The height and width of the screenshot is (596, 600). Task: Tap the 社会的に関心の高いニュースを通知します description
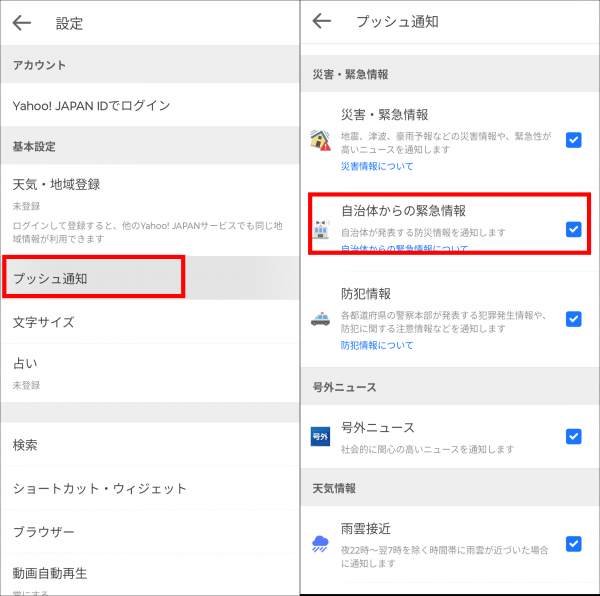point(427,449)
